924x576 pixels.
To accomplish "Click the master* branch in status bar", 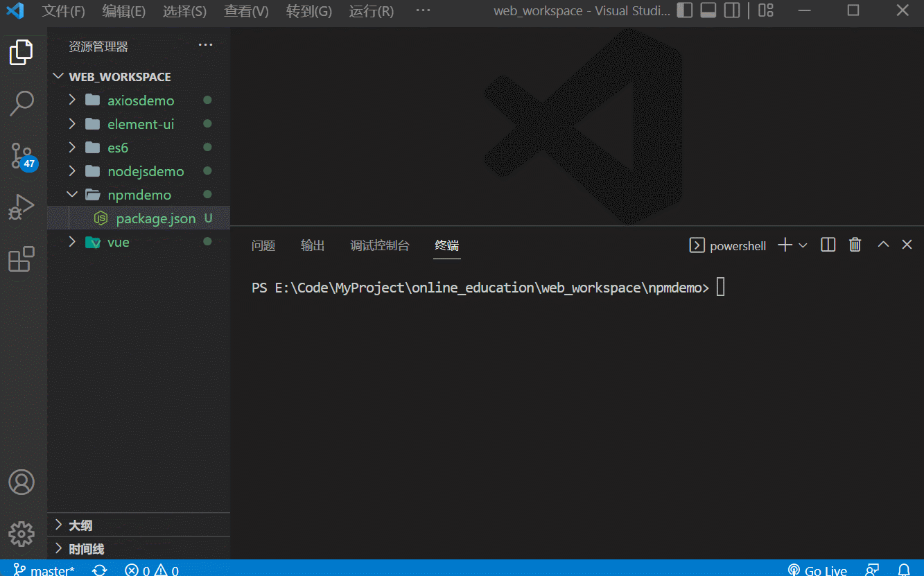I will 44,570.
